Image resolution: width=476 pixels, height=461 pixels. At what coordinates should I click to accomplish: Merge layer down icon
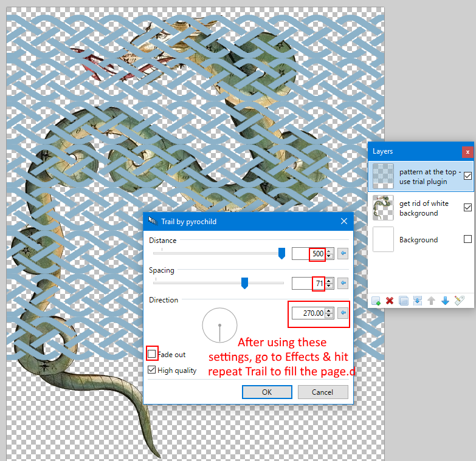[418, 301]
